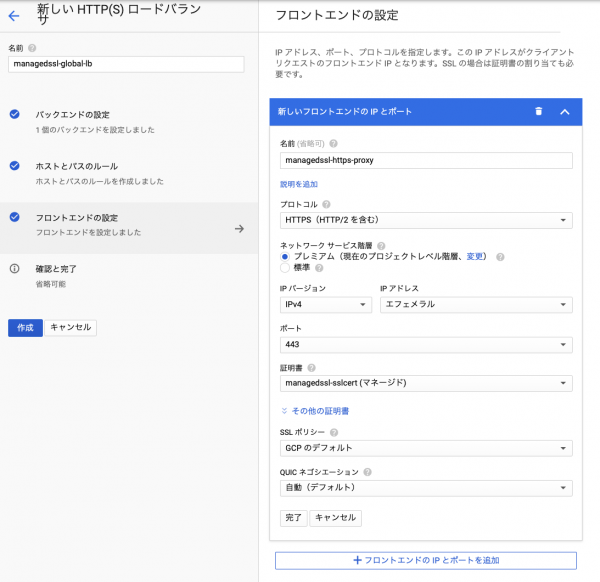Open 確認と完了 step
The width and height of the screenshot is (600, 582).
129,276
